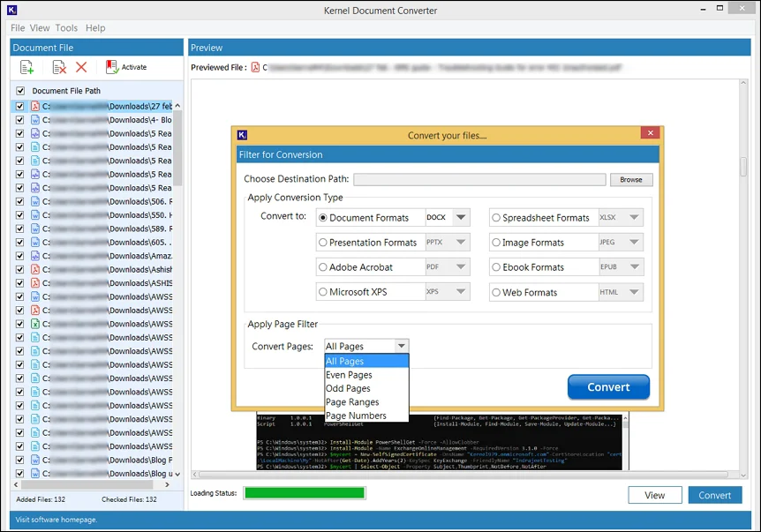Click the K icon in Convert your files dialog

click(242, 134)
